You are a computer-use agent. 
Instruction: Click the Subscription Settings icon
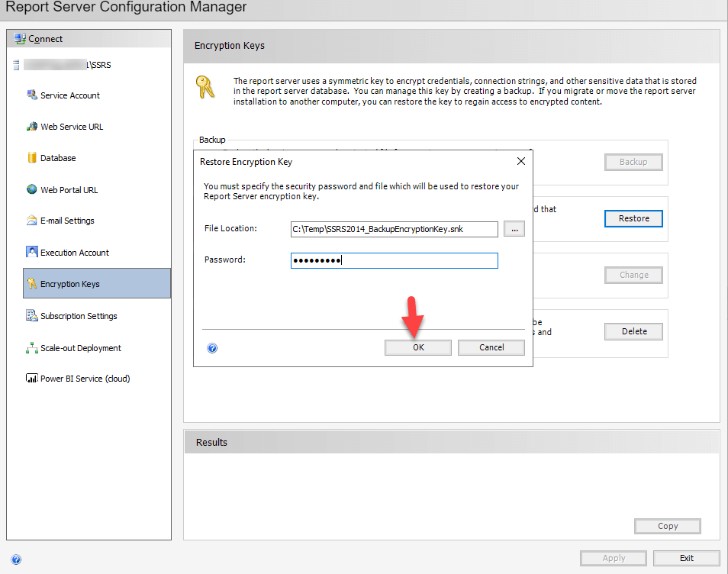[32, 316]
